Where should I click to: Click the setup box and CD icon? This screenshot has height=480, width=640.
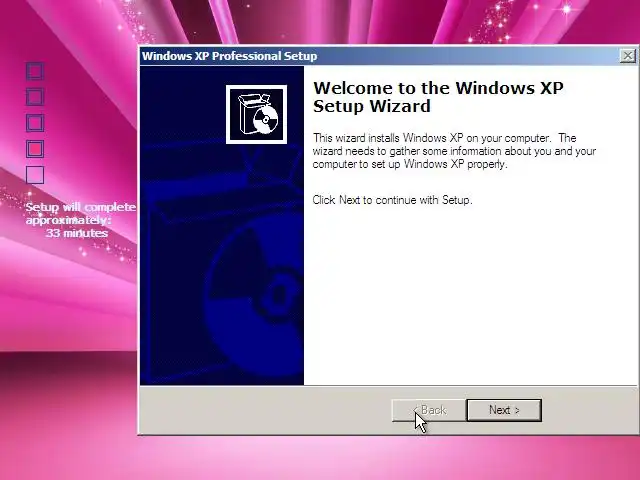point(256,114)
